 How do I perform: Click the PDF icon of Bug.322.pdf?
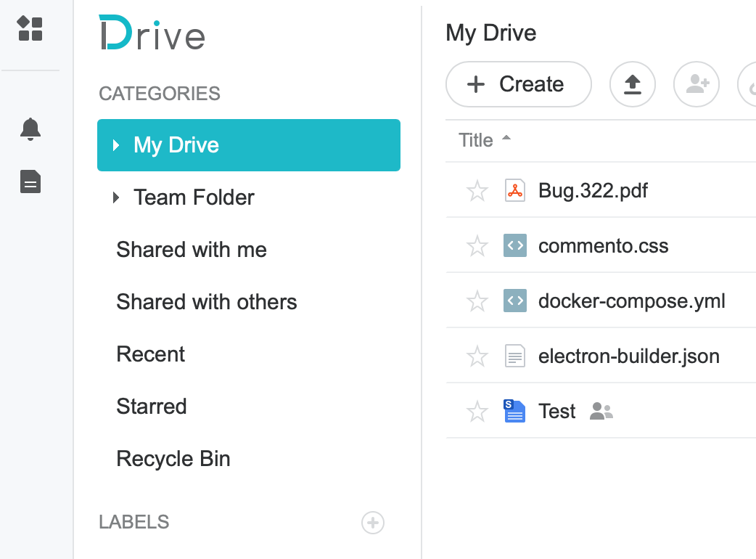coord(514,191)
